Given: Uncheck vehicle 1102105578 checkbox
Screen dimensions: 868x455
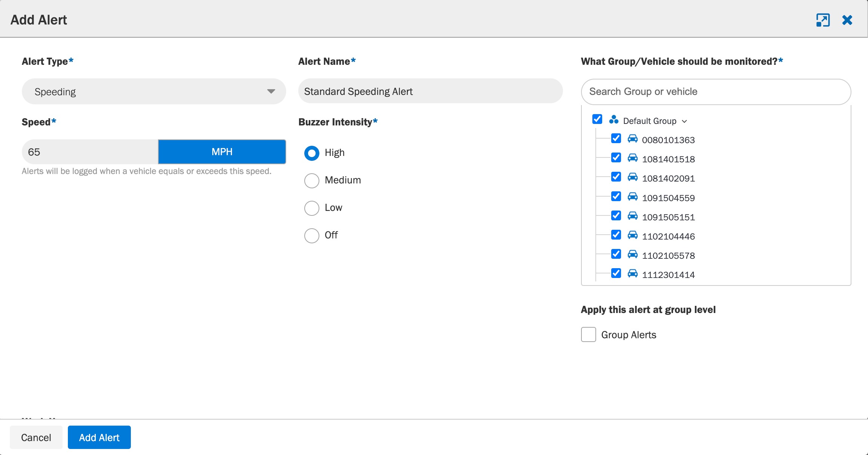Looking at the screenshot, I should click(616, 254).
